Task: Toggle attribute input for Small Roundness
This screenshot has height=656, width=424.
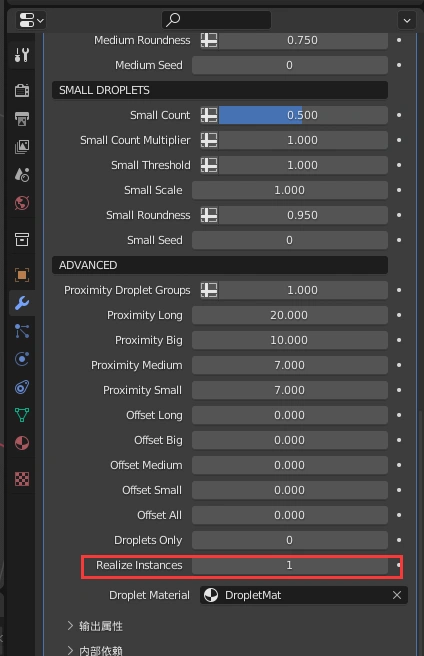Action: (209, 215)
